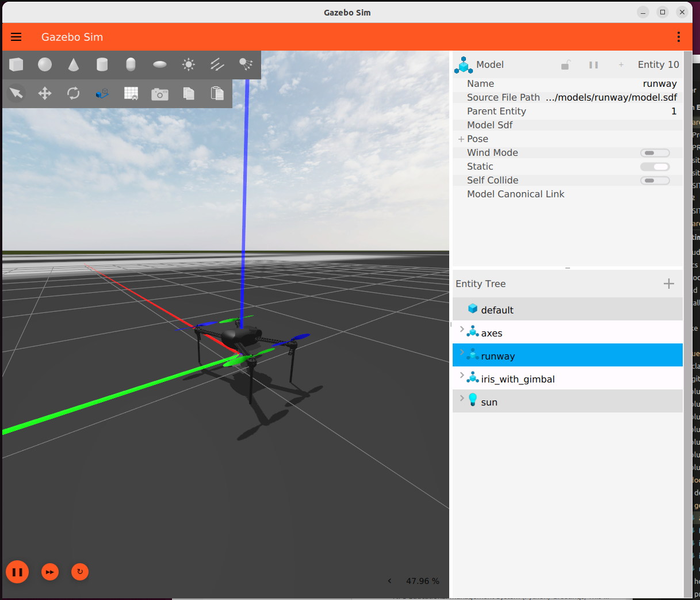Click the right panel vertical scrollbar
This screenshot has height=600, width=700.
(687, 325)
